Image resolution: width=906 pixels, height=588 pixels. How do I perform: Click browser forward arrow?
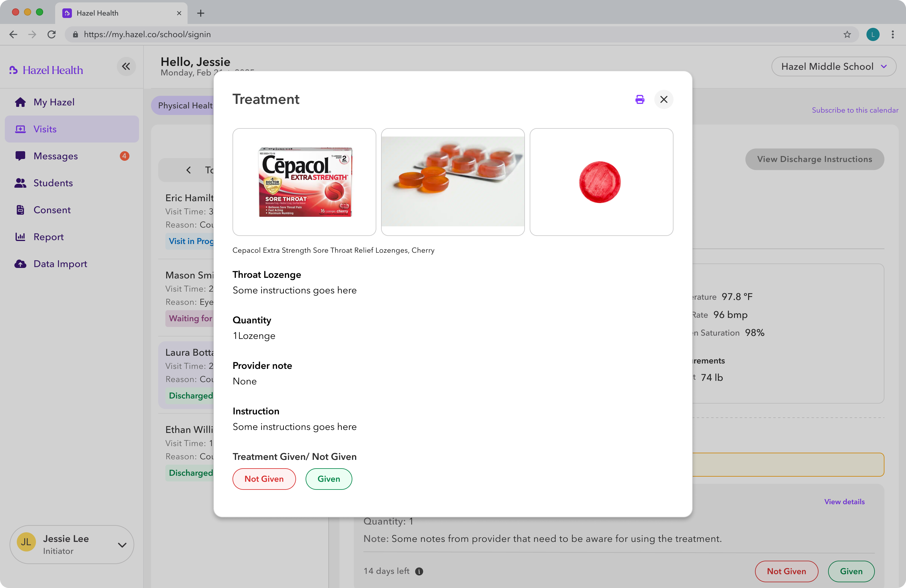[32, 34]
